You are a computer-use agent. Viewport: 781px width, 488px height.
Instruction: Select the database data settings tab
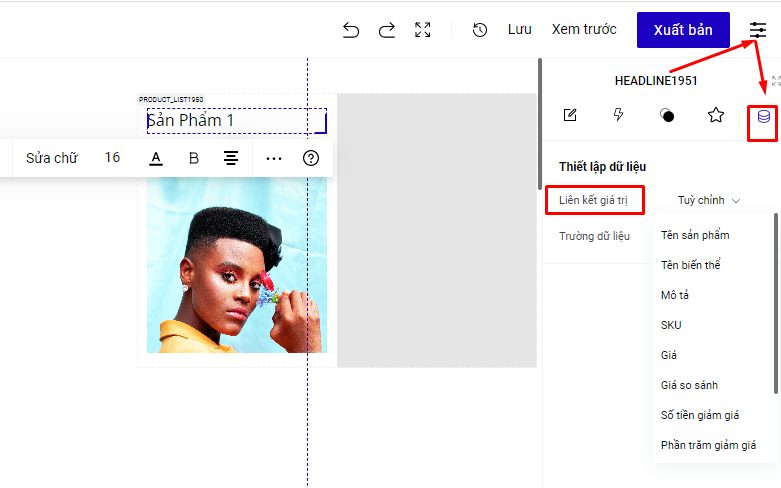pyautogui.click(x=763, y=116)
